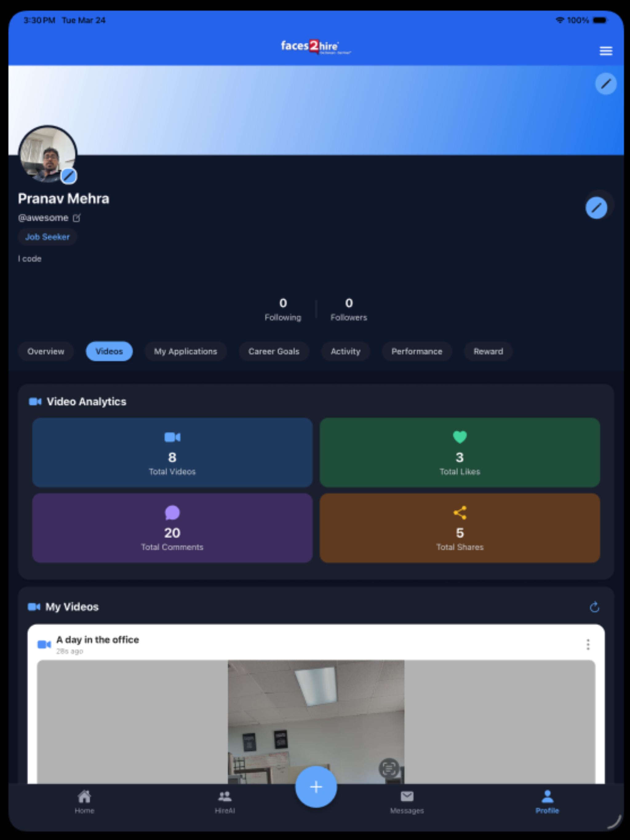Open the Total Comments card
This screenshot has height=840, width=630.
click(172, 528)
